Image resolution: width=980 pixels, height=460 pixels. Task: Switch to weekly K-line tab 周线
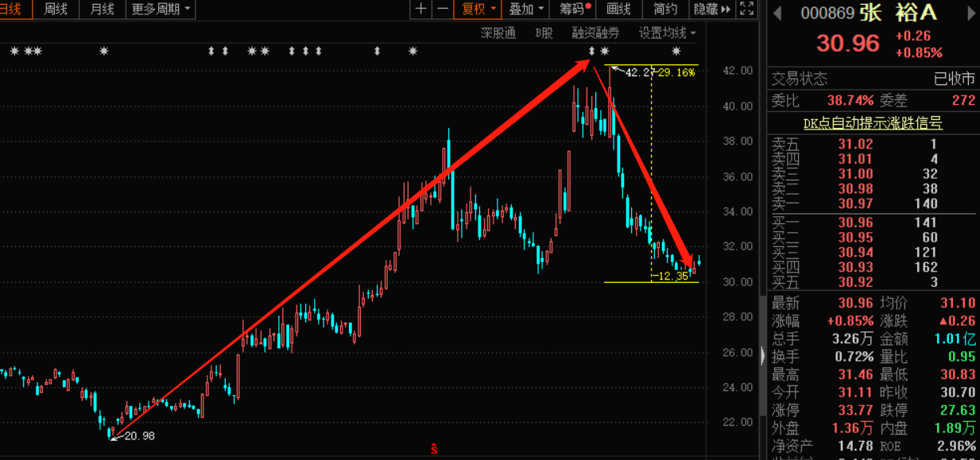[56, 10]
